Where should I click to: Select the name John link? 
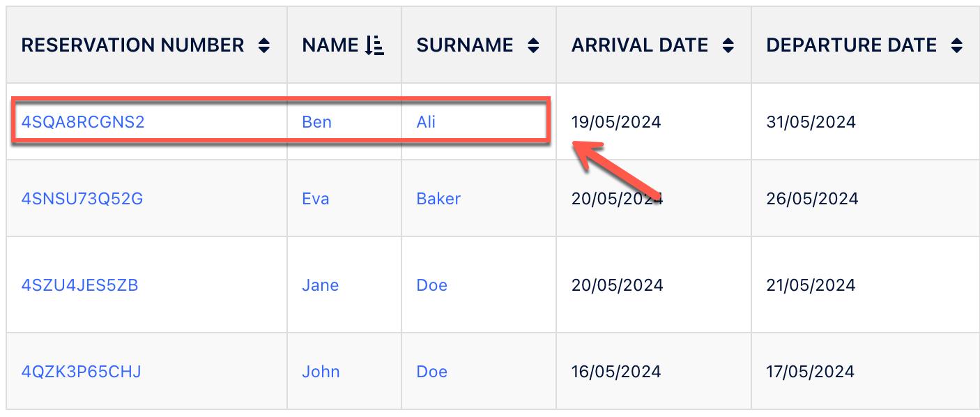click(x=321, y=372)
